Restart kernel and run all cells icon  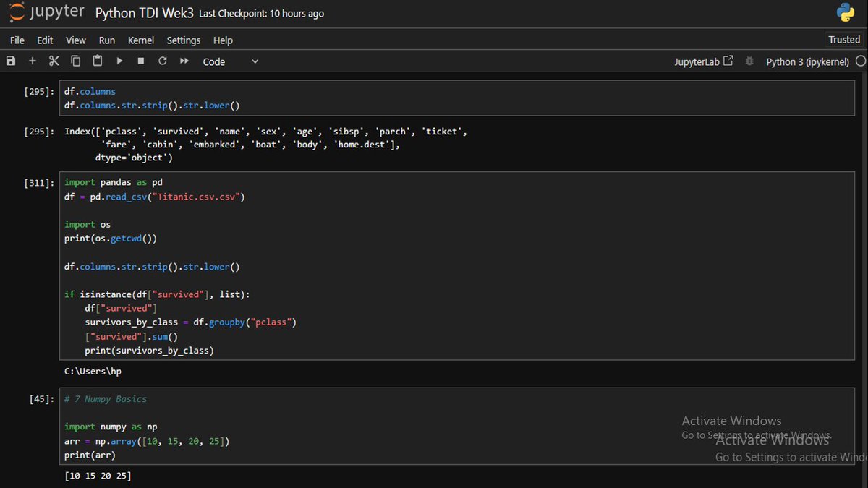pos(184,61)
